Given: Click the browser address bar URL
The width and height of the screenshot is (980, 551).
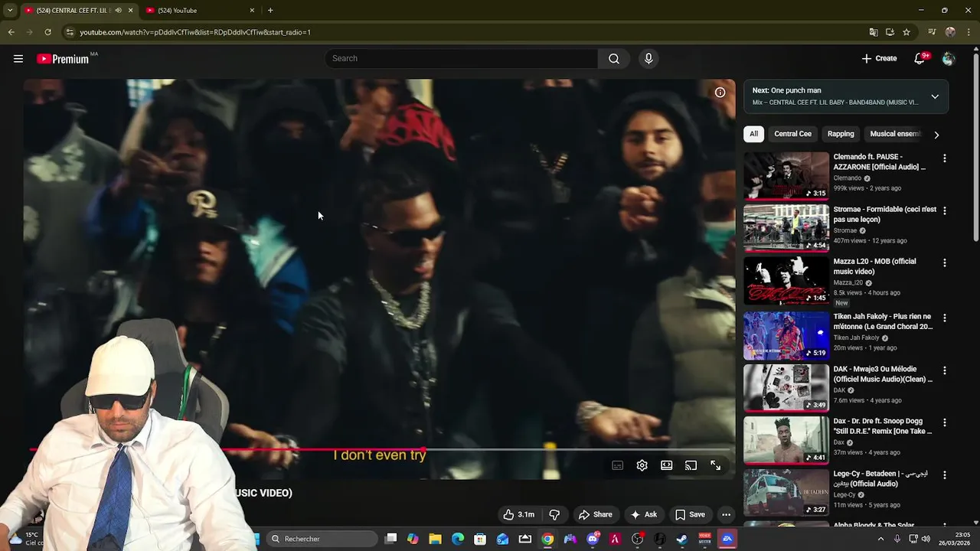Looking at the screenshot, I should [x=195, y=32].
